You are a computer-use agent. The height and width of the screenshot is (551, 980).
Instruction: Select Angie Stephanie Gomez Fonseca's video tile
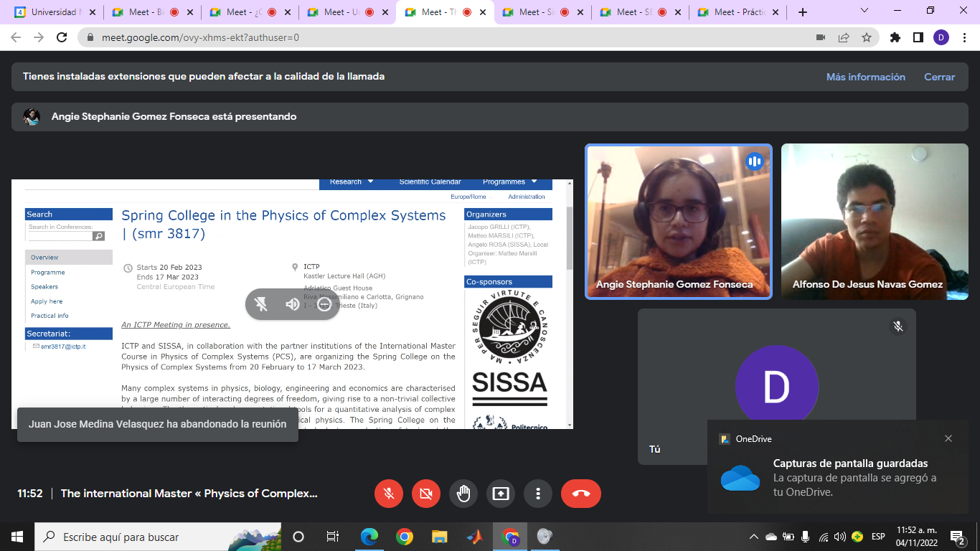678,222
